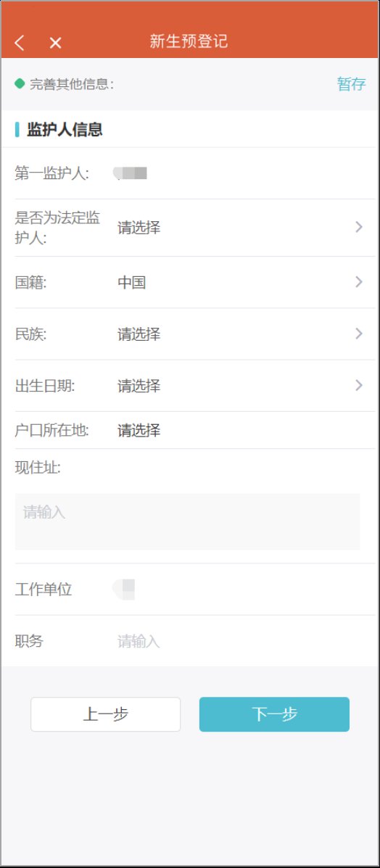Close the registration page with X
The image size is (380, 868).
[x=55, y=43]
